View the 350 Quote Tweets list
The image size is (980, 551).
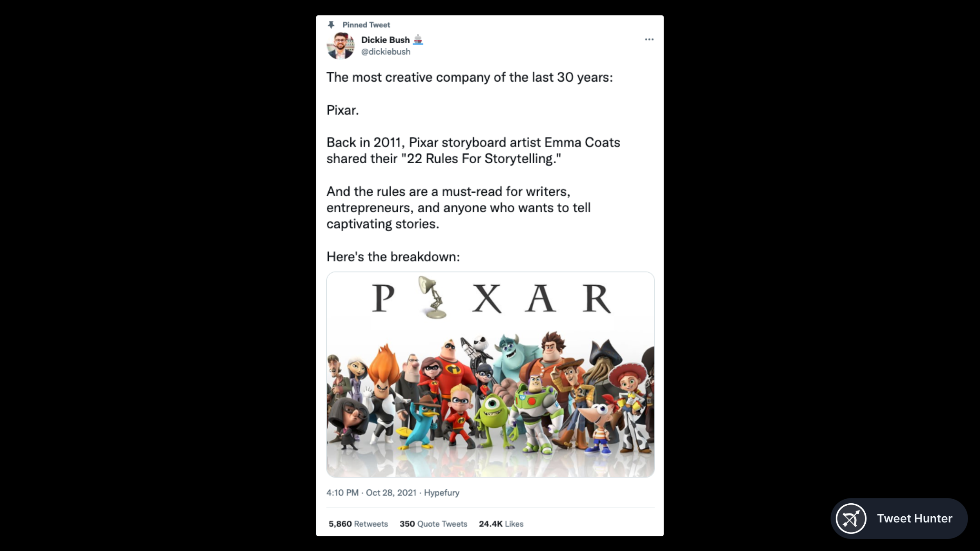pyautogui.click(x=433, y=524)
